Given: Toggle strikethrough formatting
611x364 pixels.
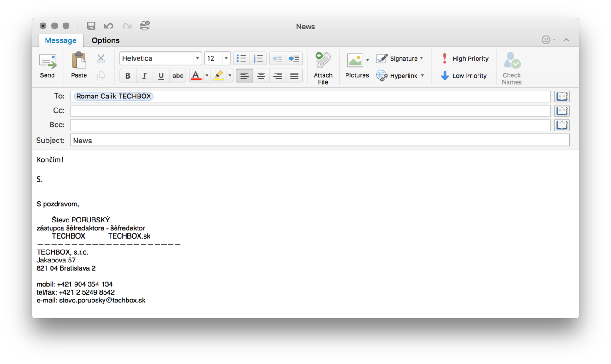Looking at the screenshot, I should click(x=178, y=76).
